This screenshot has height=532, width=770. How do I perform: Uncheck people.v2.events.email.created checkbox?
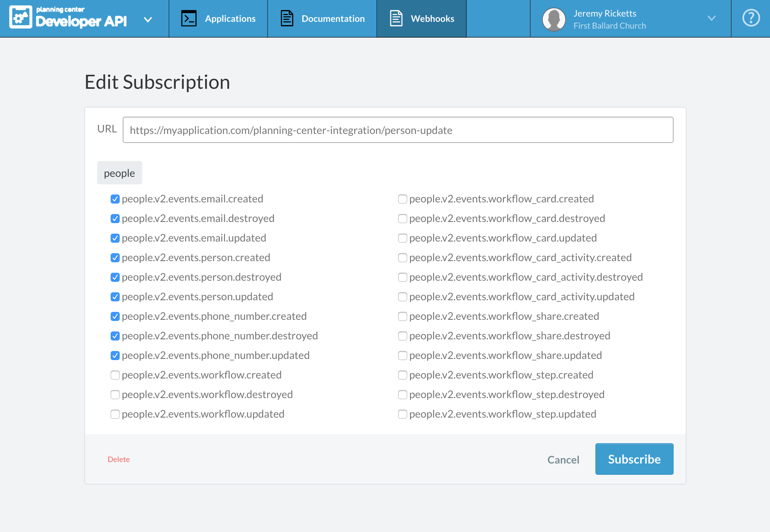pos(115,199)
